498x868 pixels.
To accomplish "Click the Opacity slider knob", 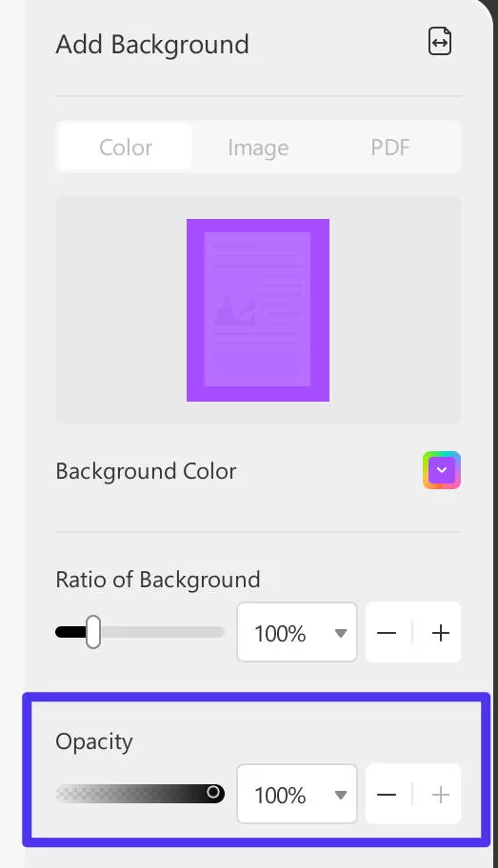I will click(213, 792).
